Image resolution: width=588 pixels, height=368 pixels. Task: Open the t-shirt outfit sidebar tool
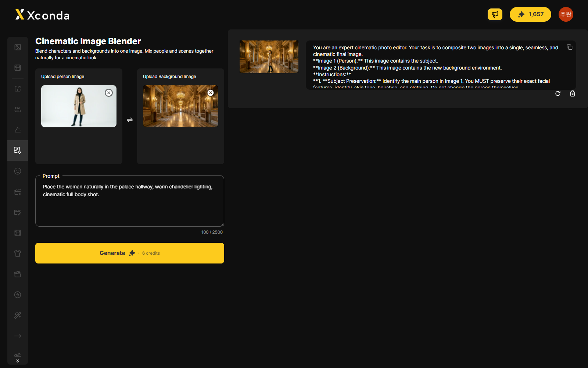[x=18, y=254]
